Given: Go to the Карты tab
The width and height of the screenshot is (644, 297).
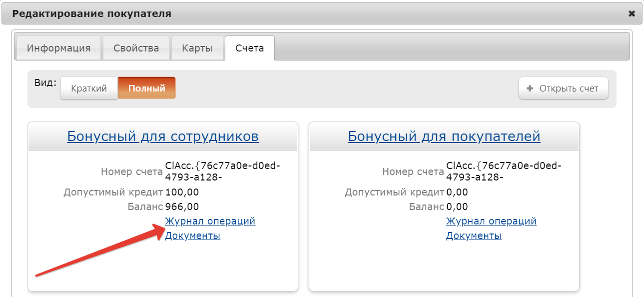Looking at the screenshot, I should (197, 48).
